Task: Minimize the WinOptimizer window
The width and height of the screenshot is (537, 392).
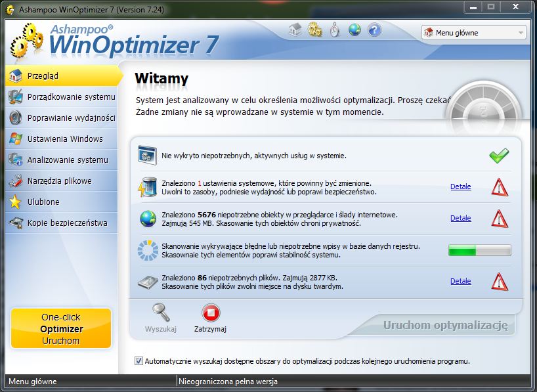Action: 473,7
